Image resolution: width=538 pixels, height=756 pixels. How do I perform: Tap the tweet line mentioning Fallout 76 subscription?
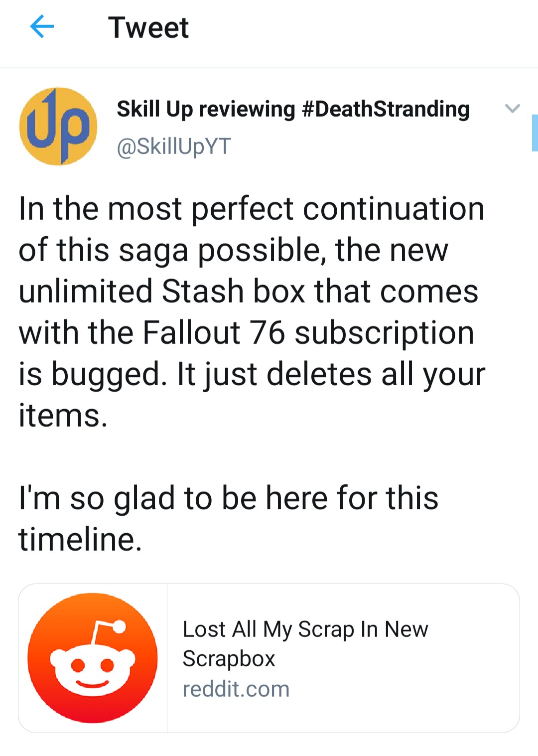247,332
